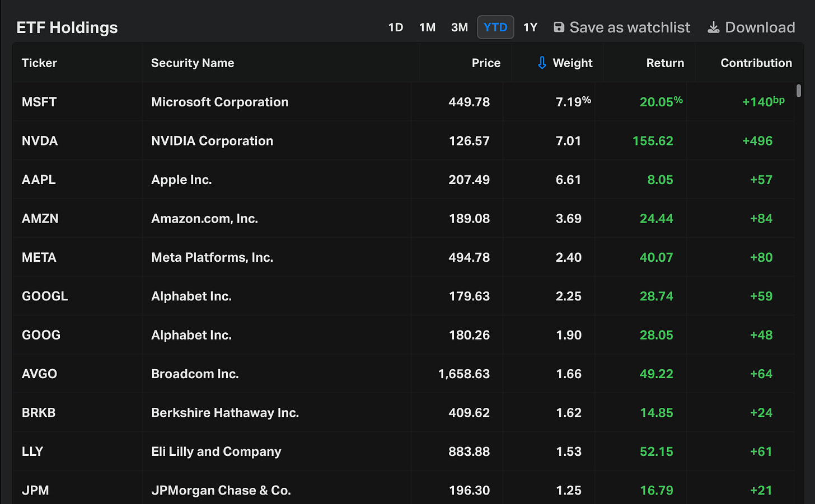This screenshot has width=815, height=504.
Task: Sort by the Security Name column header
Action: pyautogui.click(x=193, y=63)
